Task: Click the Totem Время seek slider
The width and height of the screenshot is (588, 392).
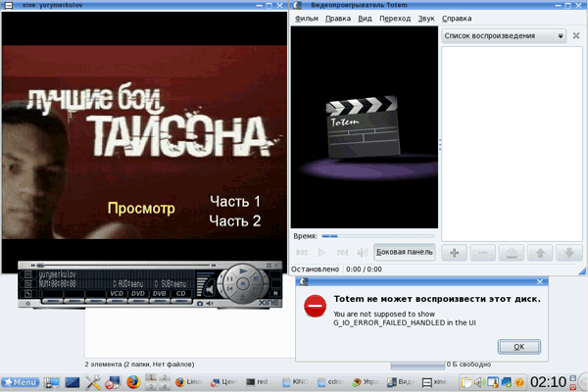Action: [378, 236]
